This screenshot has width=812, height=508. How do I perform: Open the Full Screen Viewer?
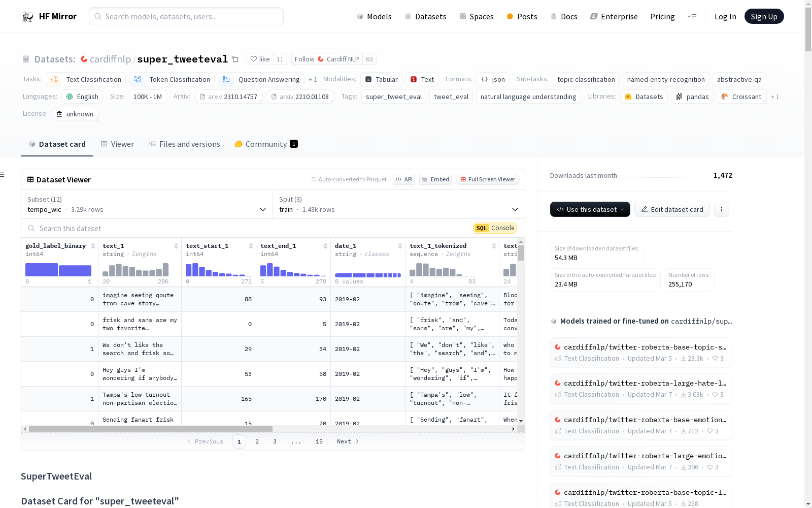[x=488, y=179]
